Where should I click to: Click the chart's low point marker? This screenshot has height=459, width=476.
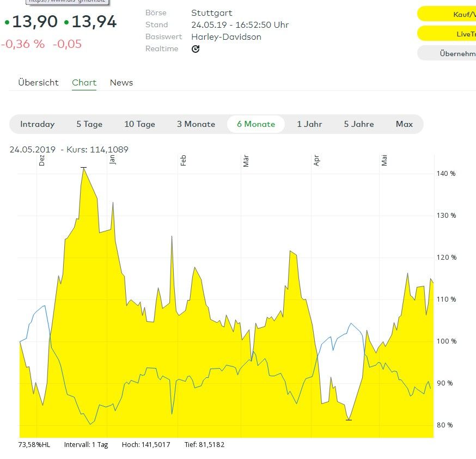coord(349,420)
